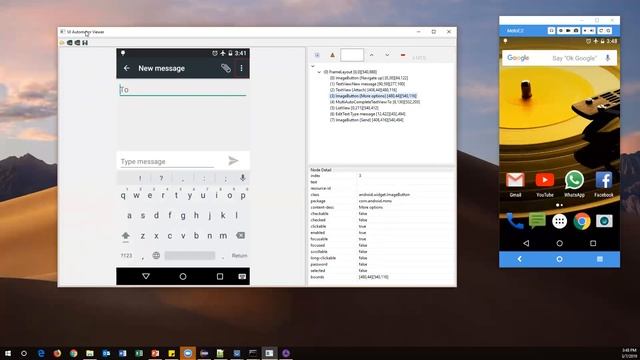Viewport: 640px width, 360px height.
Task: Click the red minus icon above hierarchy tree
Action: (x=403, y=55)
